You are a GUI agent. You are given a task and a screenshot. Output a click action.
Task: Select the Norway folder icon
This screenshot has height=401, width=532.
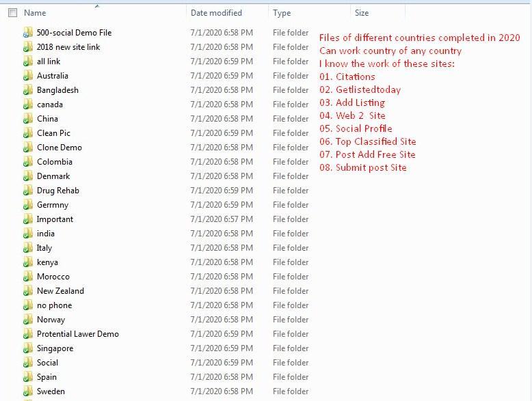[x=28, y=320]
